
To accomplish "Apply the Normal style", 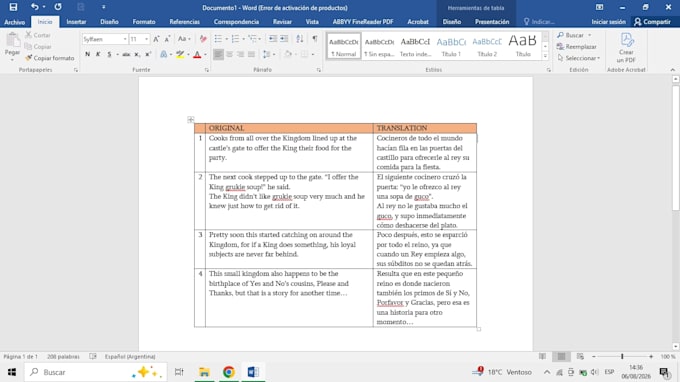I will [x=343, y=46].
